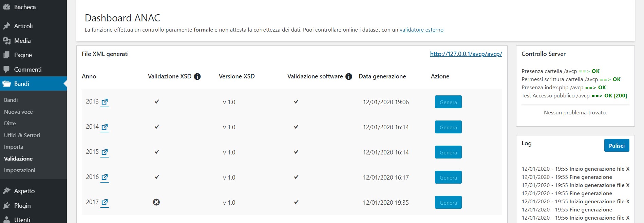Open the Ditte submenu item
This screenshot has height=223, width=644.
pos(10,123)
